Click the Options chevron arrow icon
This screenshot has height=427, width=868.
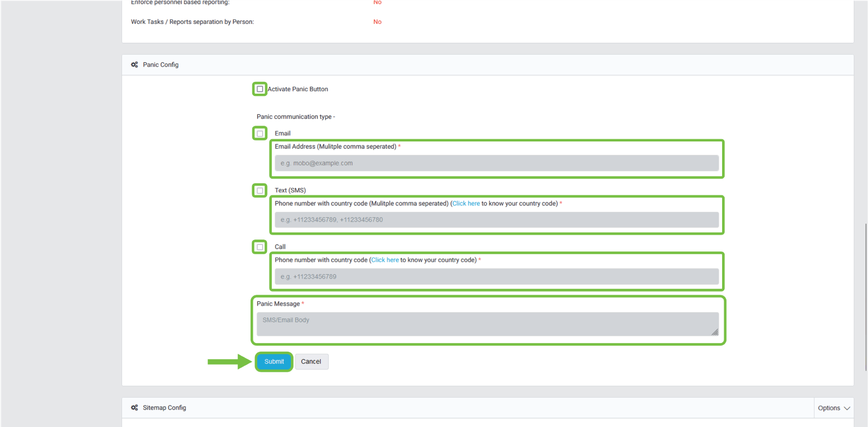click(x=847, y=408)
